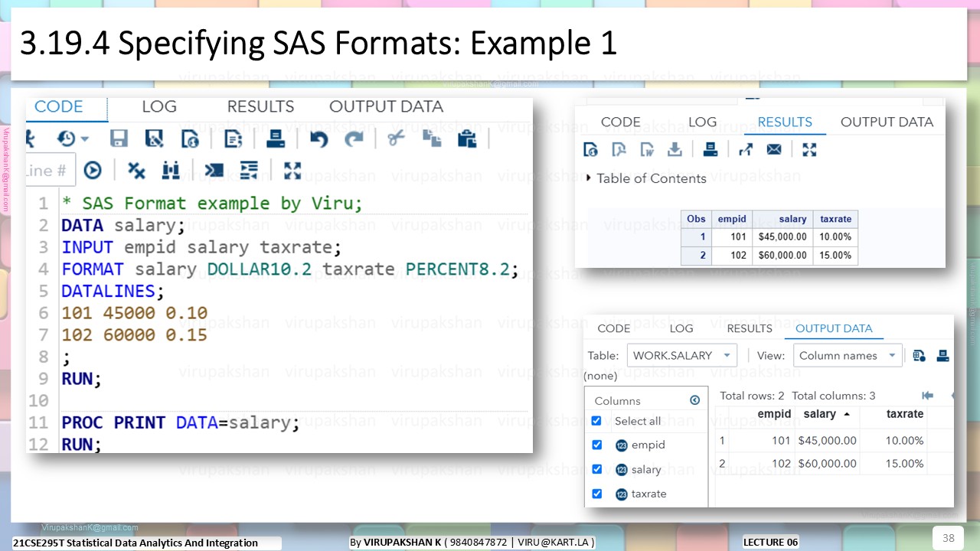Image resolution: width=980 pixels, height=551 pixels.
Task: Click the Undo arrow in code toolbar
Action: [318, 139]
